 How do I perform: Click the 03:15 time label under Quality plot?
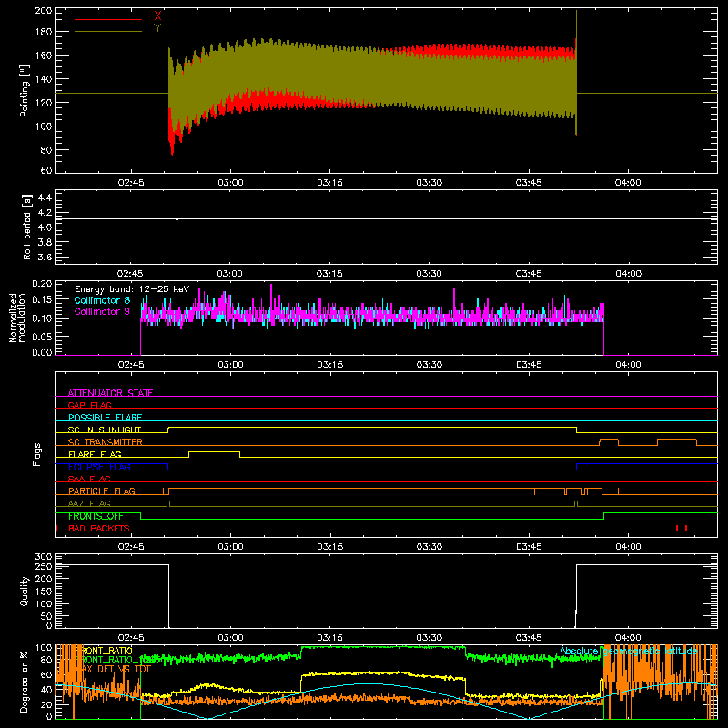coord(329,638)
